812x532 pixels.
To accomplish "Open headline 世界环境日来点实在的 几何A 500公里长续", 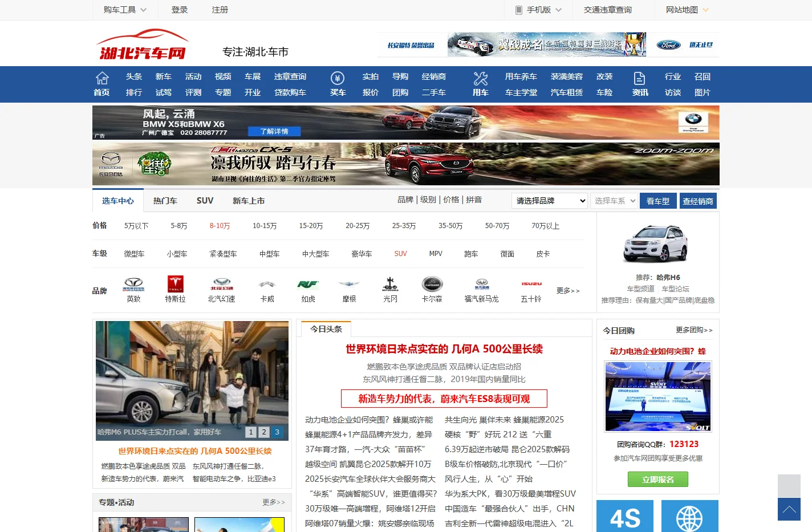I will tap(444, 349).
